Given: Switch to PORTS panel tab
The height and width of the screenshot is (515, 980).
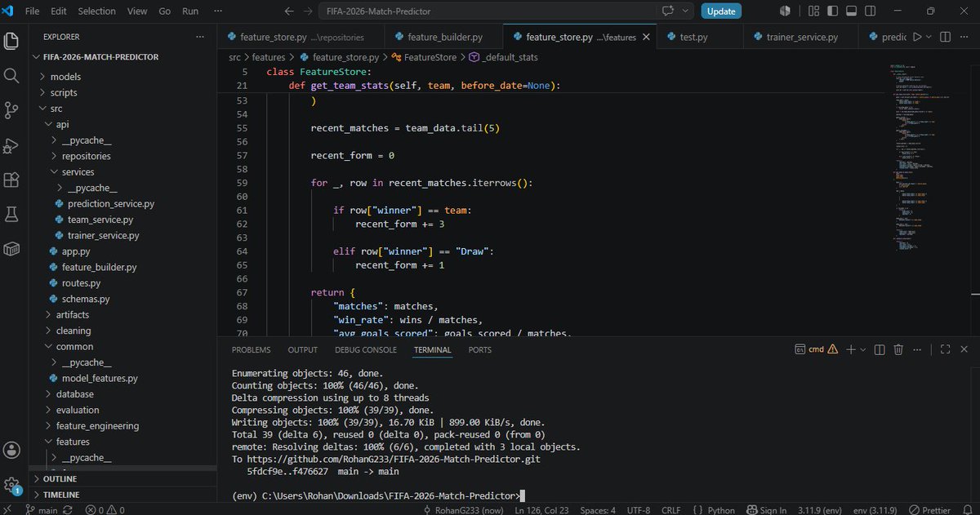Looking at the screenshot, I should click(480, 349).
